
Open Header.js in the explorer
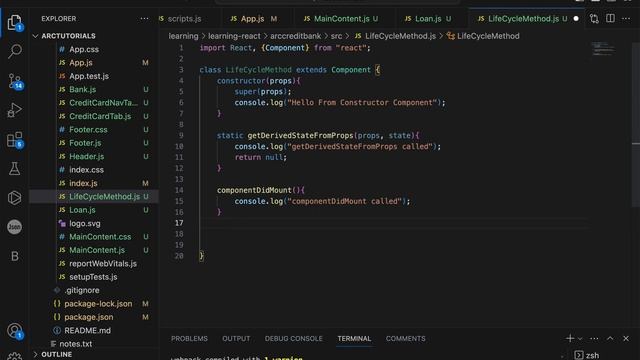click(x=87, y=156)
